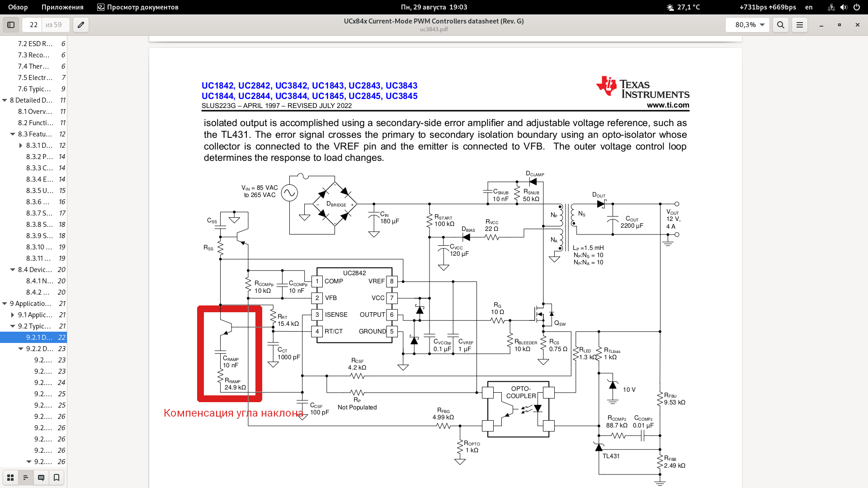Image resolution: width=868 pixels, height=488 pixels.
Task: Open outline entry '8.2 Functi…'
Action: click(33, 123)
